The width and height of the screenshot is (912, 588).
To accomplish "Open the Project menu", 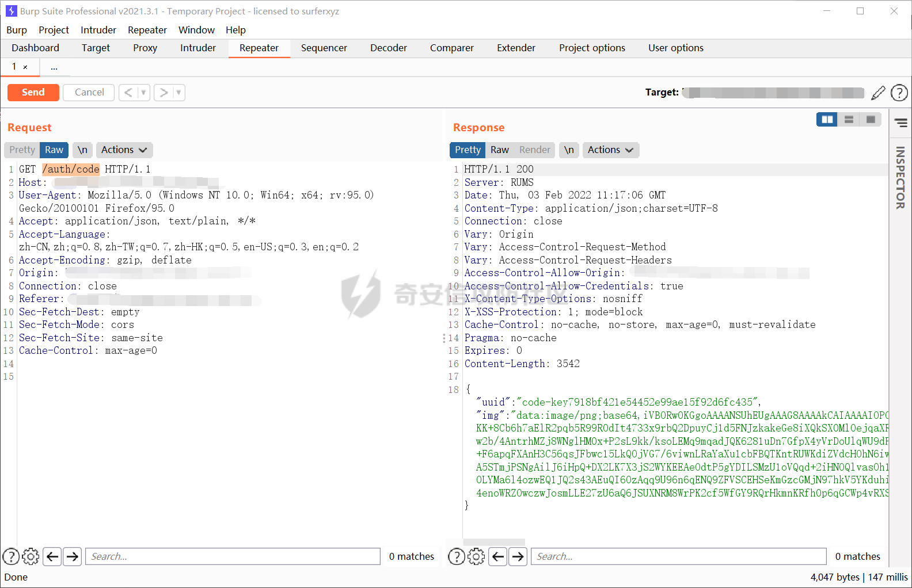I will (x=54, y=30).
